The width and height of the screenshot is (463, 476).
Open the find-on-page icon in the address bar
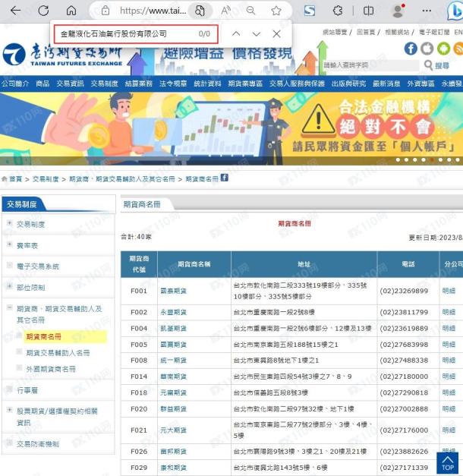pyautogui.click(x=200, y=11)
